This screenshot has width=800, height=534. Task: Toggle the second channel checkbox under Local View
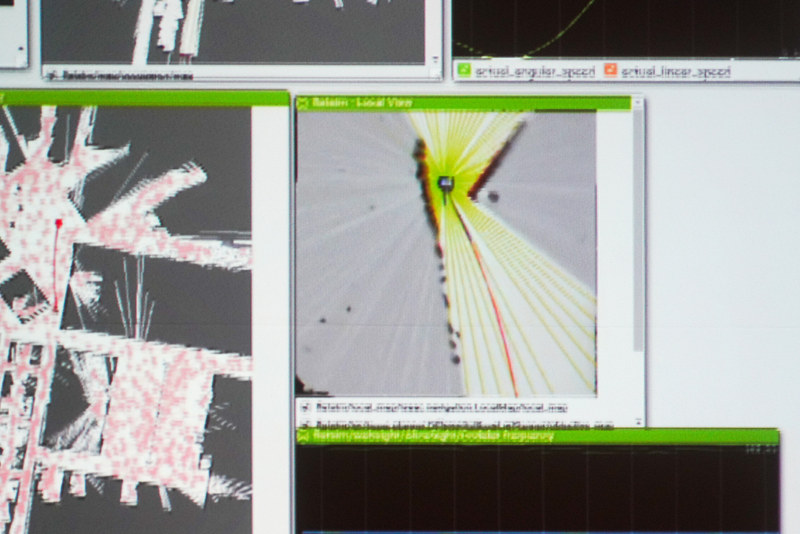pos(305,424)
